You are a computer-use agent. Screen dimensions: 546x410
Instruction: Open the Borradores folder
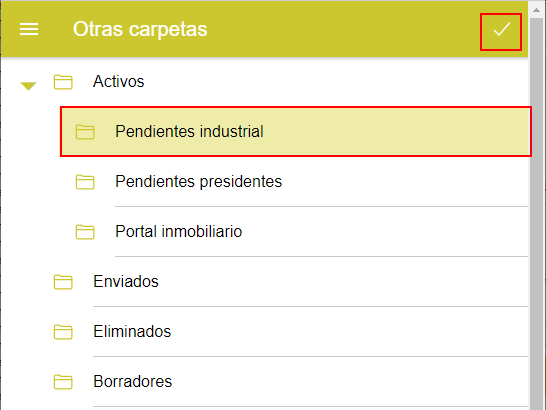click(132, 381)
